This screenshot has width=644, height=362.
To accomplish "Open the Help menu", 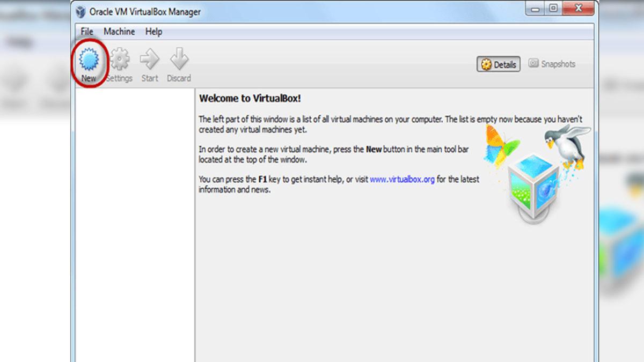I will (x=153, y=32).
